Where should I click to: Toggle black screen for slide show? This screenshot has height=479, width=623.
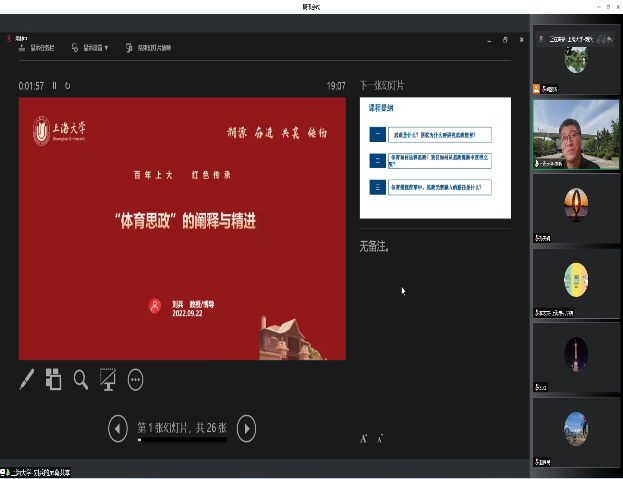pyautogui.click(x=108, y=379)
